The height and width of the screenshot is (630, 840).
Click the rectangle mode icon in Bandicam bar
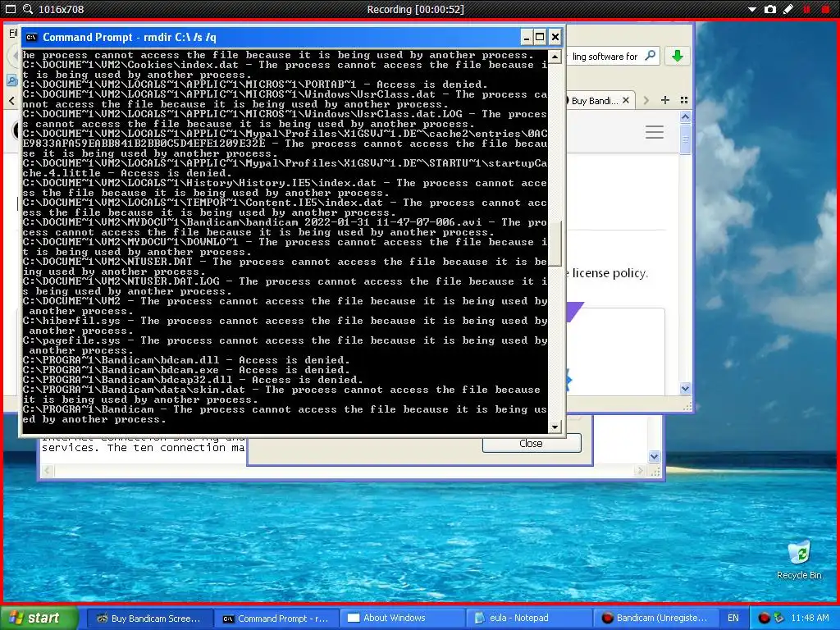tap(10, 9)
